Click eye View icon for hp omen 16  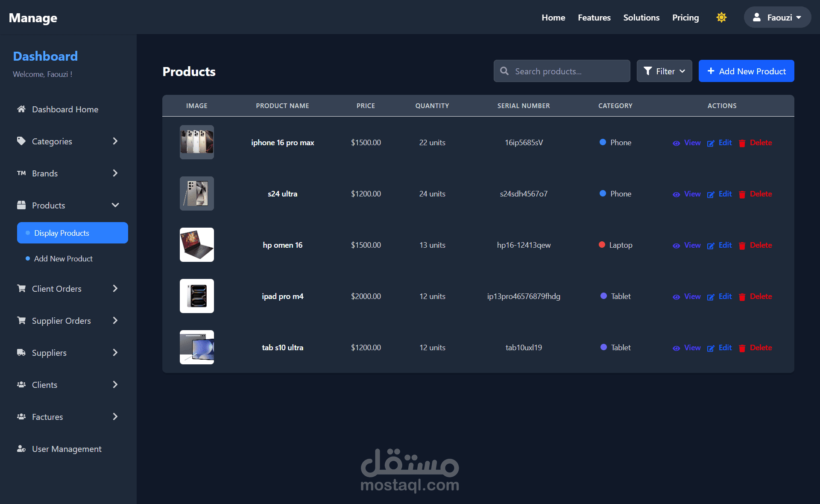point(676,246)
